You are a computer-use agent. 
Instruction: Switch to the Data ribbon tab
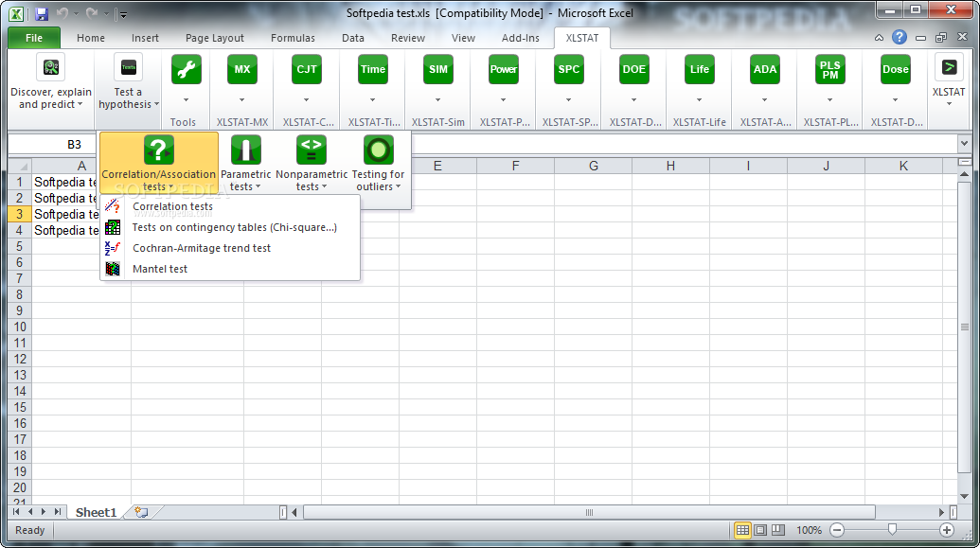pos(352,38)
